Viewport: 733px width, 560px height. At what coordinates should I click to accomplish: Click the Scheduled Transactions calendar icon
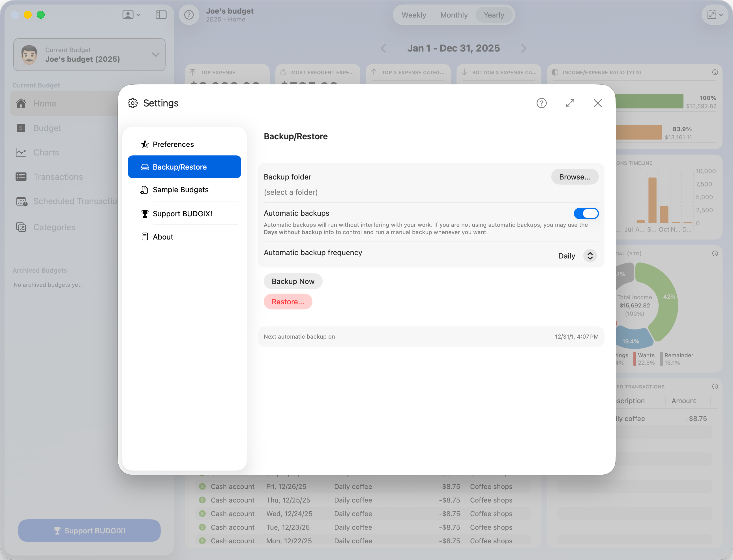(21, 201)
